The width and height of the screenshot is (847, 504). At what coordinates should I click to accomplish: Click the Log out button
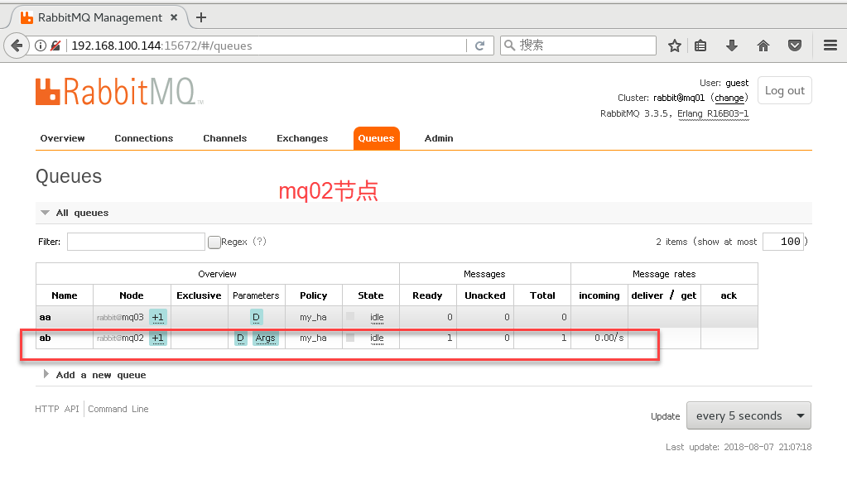784,91
